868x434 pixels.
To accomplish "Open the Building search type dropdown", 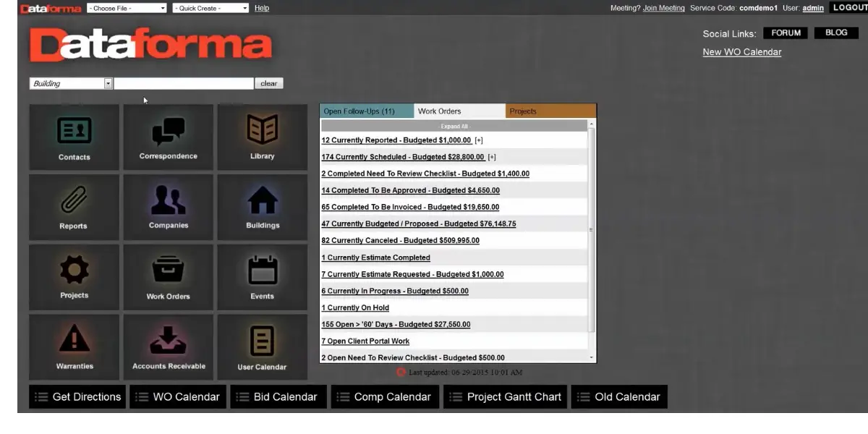I will coord(71,83).
